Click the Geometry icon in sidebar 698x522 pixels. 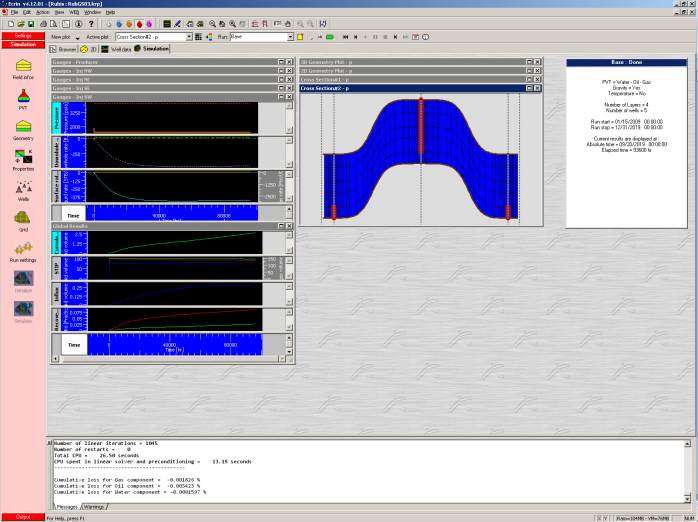(22, 127)
